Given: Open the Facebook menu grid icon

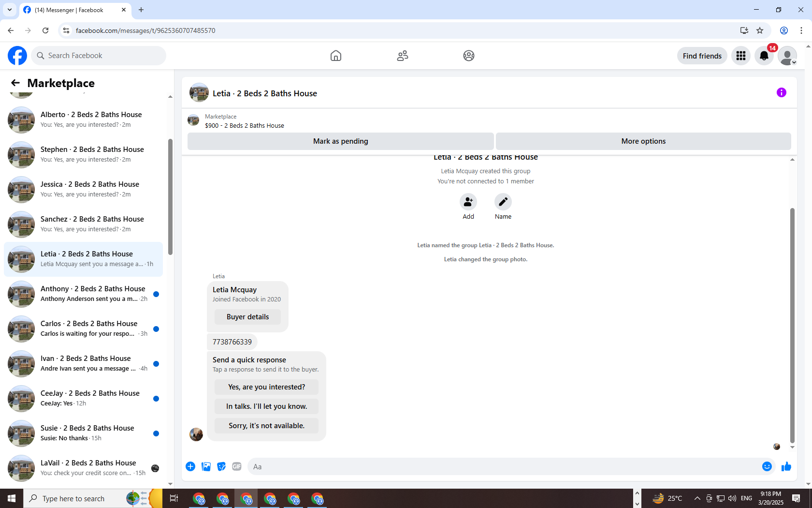Looking at the screenshot, I should coord(741,56).
